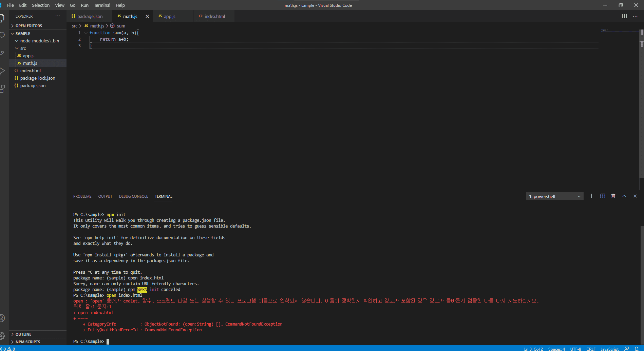644x351 pixels.
Task: Expand the NPM SCRIPTS section
Action: point(38,342)
